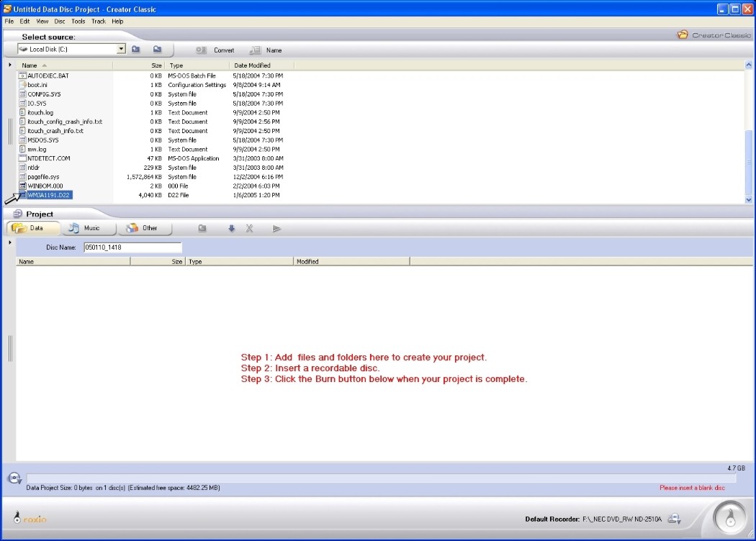Screen dimensions: 756x541
Task: Sort source files by the Name column
Action: tap(65, 65)
